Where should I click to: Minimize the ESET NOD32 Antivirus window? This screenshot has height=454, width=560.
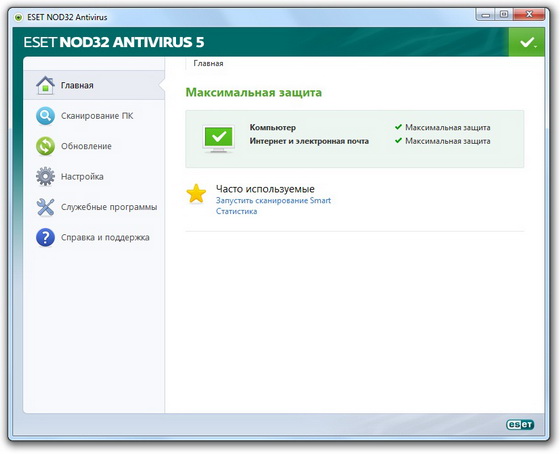tap(485, 15)
